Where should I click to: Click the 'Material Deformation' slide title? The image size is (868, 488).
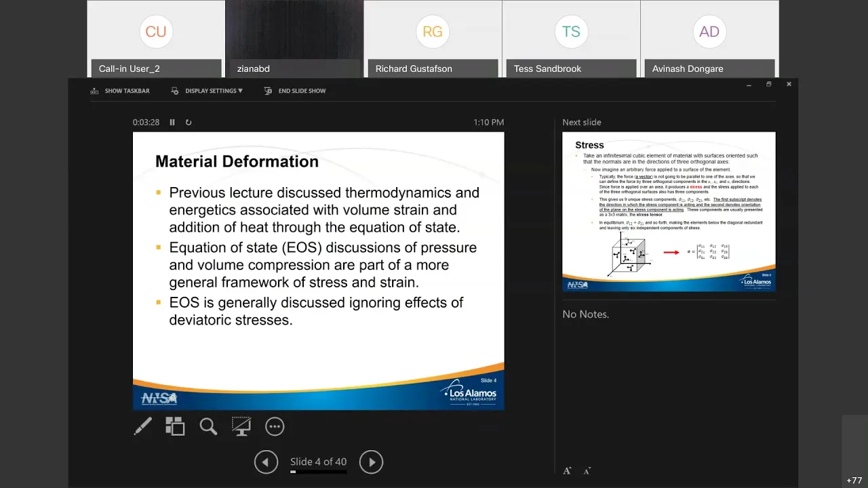(237, 161)
